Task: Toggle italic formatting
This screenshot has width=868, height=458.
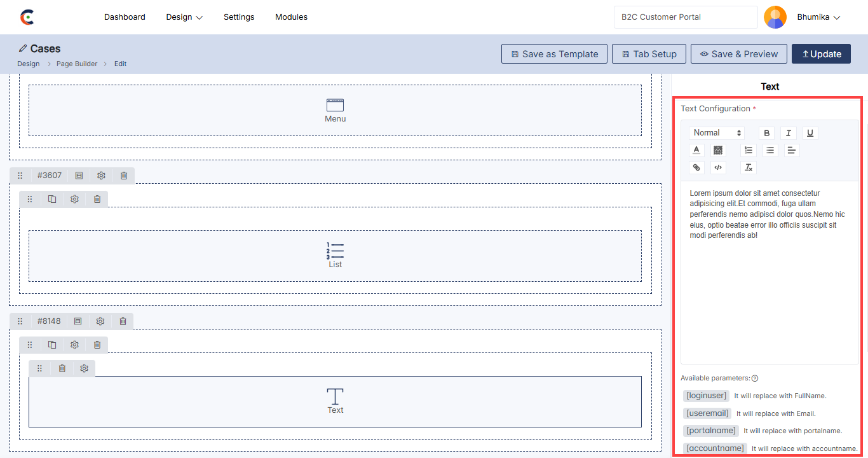Action: pos(788,133)
